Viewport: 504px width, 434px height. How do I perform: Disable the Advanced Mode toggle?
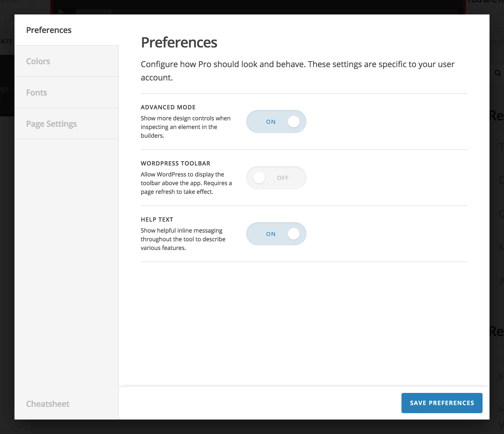coord(276,122)
